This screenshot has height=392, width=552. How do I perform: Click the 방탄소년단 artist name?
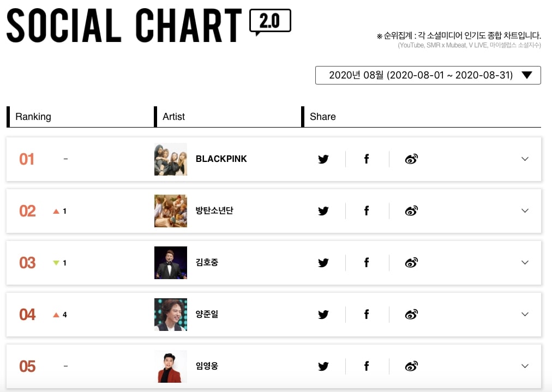214,210
